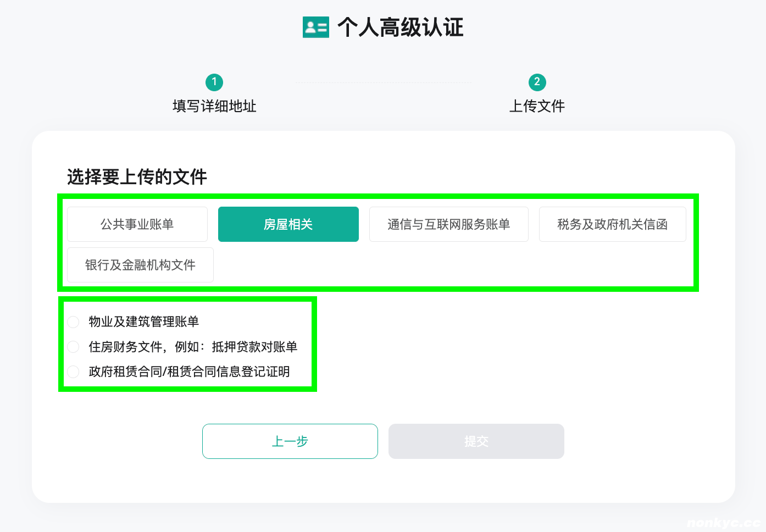Click the 选择要上传的文件 heading
Screen dimensions: 766x532
tap(137, 177)
